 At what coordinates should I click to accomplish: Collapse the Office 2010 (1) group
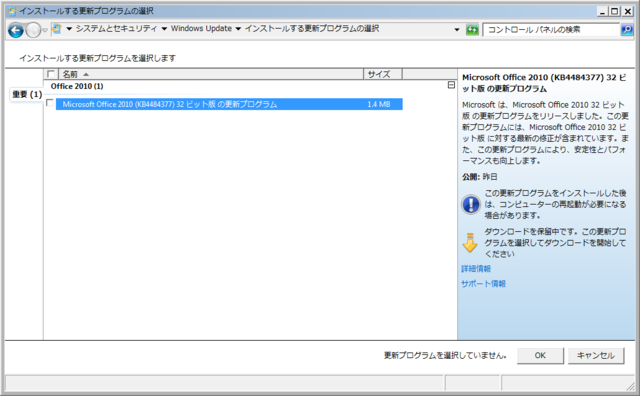click(451, 85)
